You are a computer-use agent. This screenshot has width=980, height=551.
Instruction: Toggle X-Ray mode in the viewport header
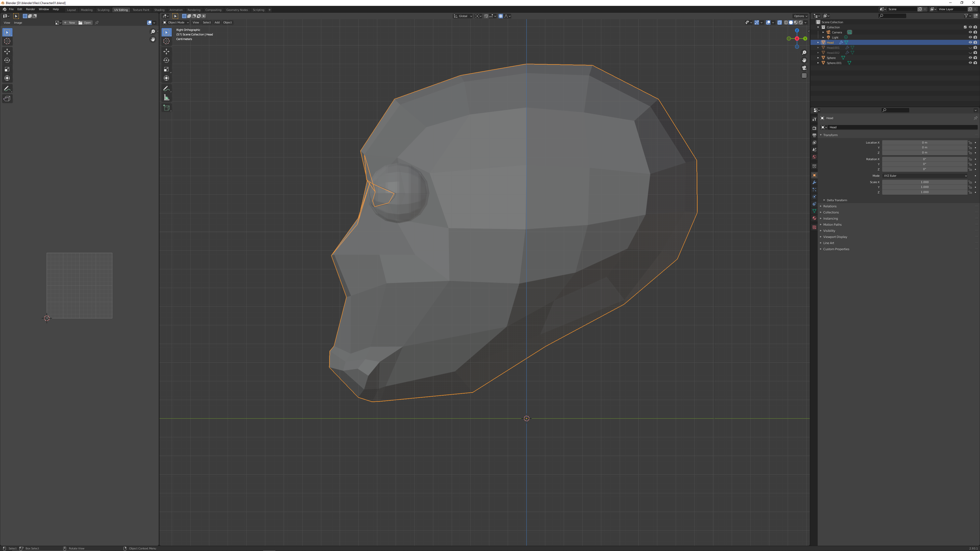(779, 22)
